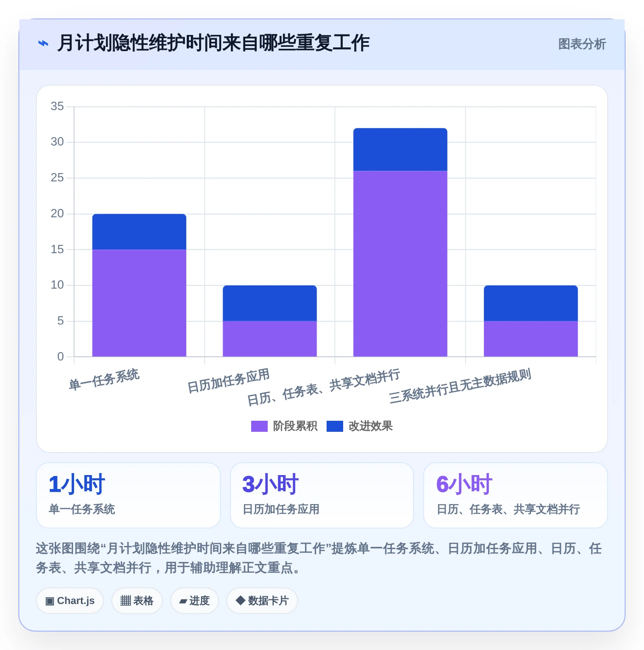The image size is (644, 650).
Task: Click the square icon in Chart.js chip
Action: tap(50, 601)
